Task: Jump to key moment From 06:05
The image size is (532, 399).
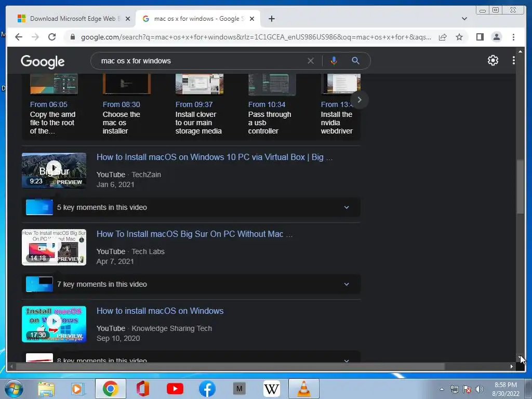Action: (x=48, y=104)
